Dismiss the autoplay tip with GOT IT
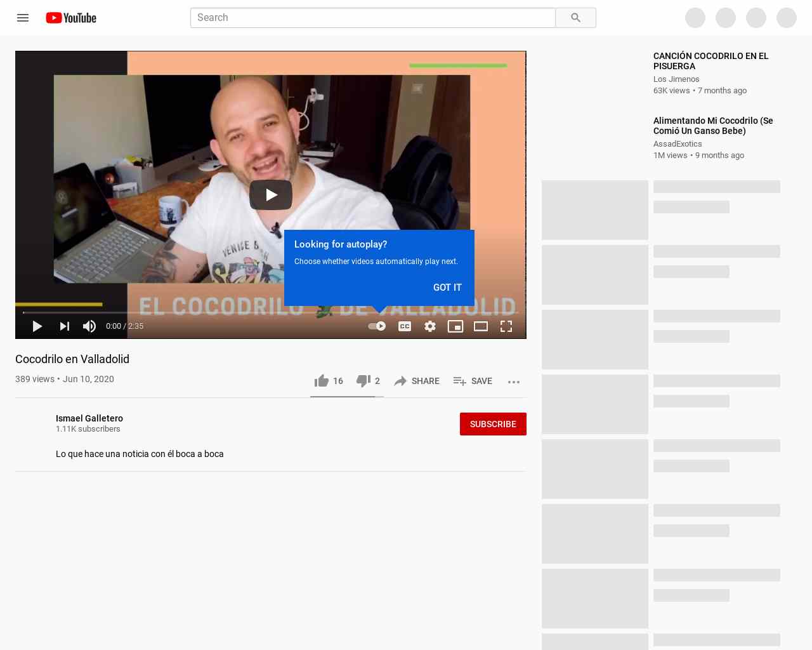The width and height of the screenshot is (812, 650). (x=447, y=288)
